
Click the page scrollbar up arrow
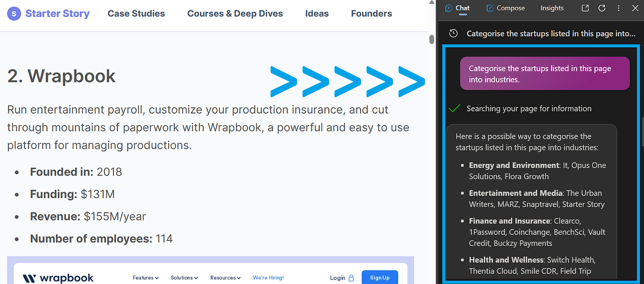pyautogui.click(x=432, y=3)
